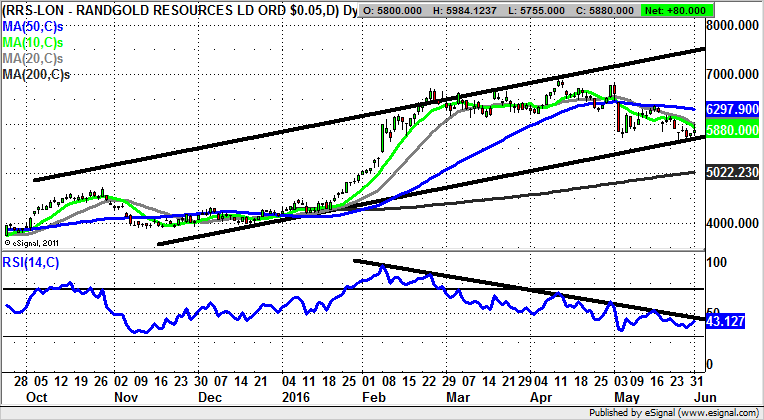Screen dimensions: 764x420
Task: Click the green Net +80.000 box
Action: pos(724,10)
